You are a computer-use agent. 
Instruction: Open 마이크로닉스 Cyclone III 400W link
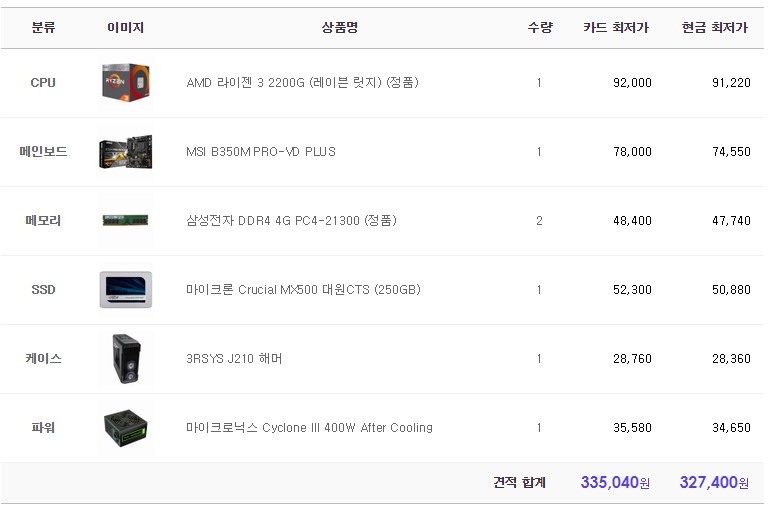pyautogui.click(x=309, y=427)
